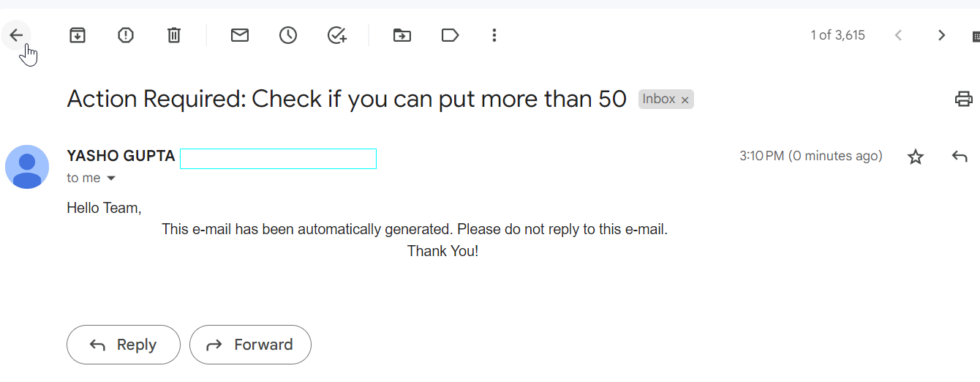Click the Forward button

(x=250, y=345)
